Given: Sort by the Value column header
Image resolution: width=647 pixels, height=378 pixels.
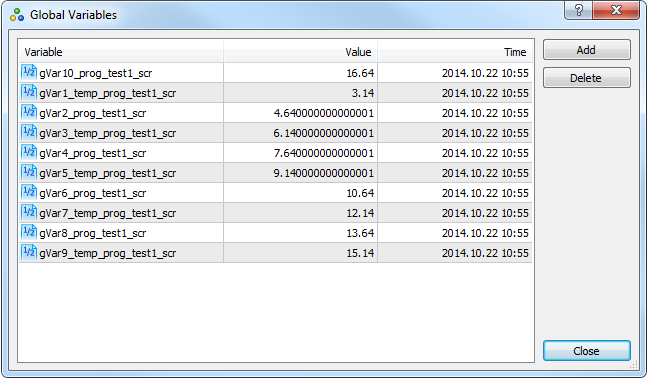Looking at the screenshot, I should click(x=300, y=52).
